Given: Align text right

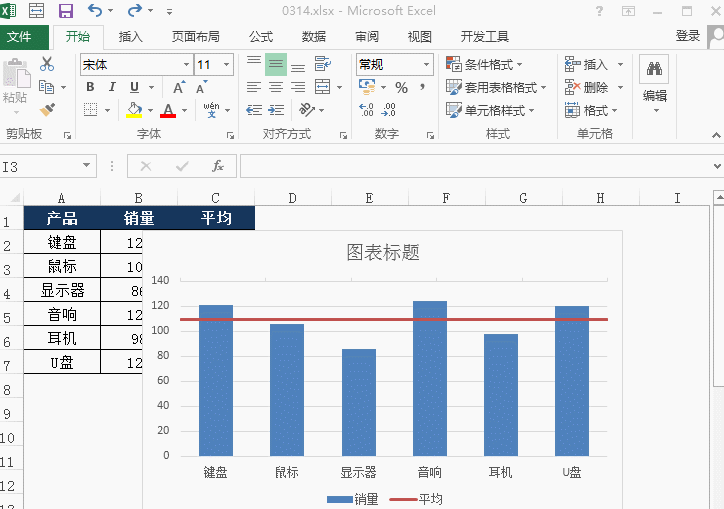Looking at the screenshot, I should tap(298, 87).
